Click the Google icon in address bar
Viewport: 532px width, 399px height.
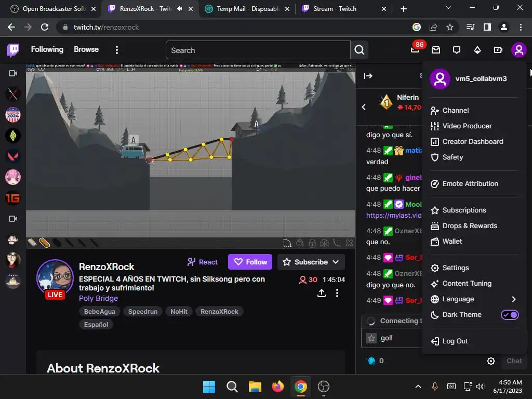(417, 27)
